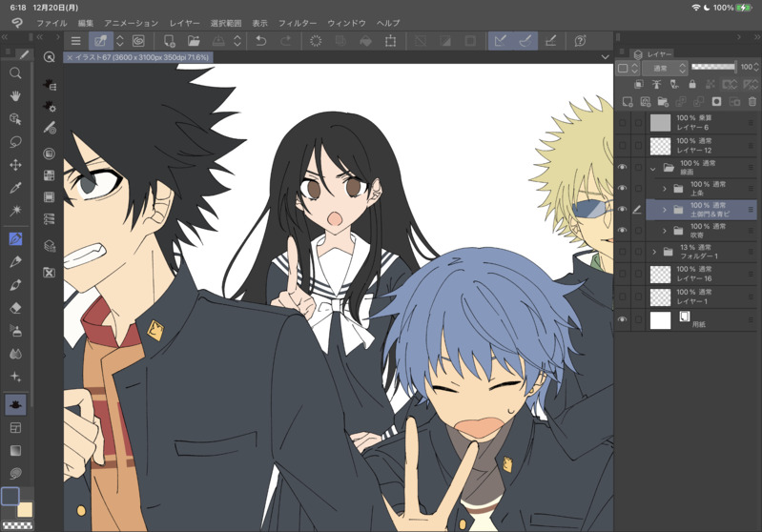Viewport: 762px width, 532px height.
Task: Toggle Snap to special ruler icon
Action: (x=525, y=41)
